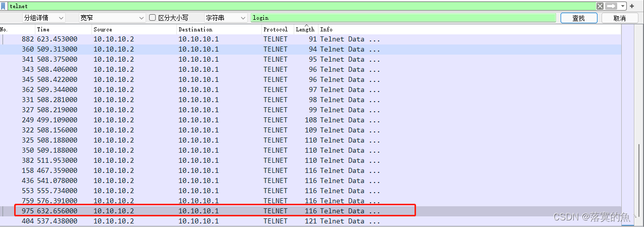The width and height of the screenshot is (644, 227).
Task: Open the 分组详情 search scope dropdown
Action: point(44,18)
